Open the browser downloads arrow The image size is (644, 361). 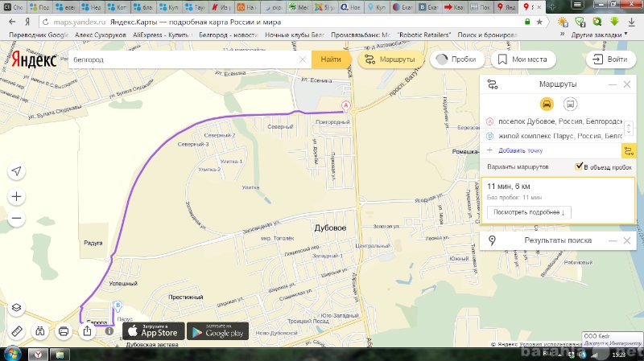point(632,22)
